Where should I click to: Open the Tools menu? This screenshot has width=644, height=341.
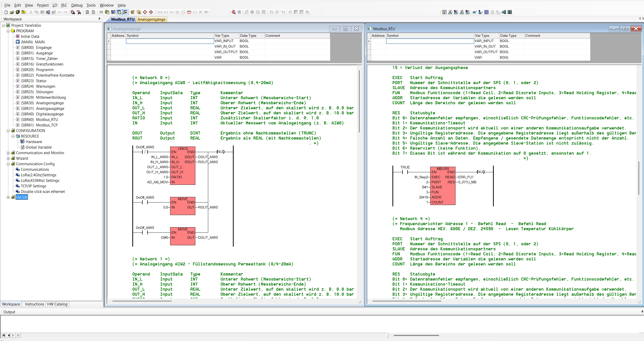(91, 5)
